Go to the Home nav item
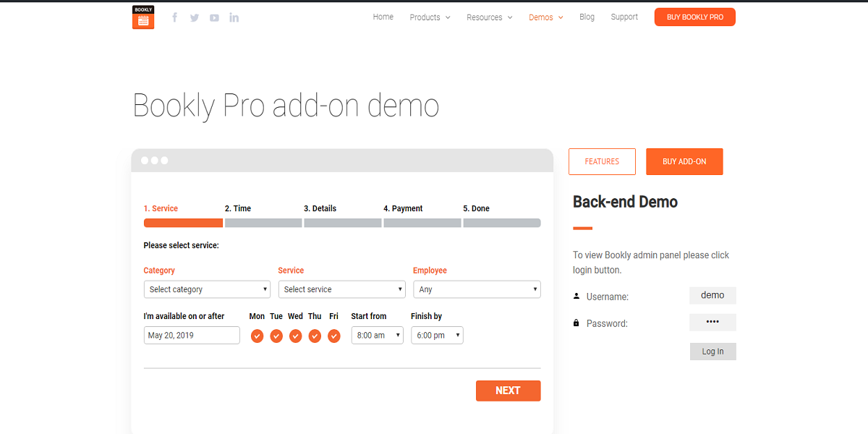868x434 pixels. pos(383,17)
